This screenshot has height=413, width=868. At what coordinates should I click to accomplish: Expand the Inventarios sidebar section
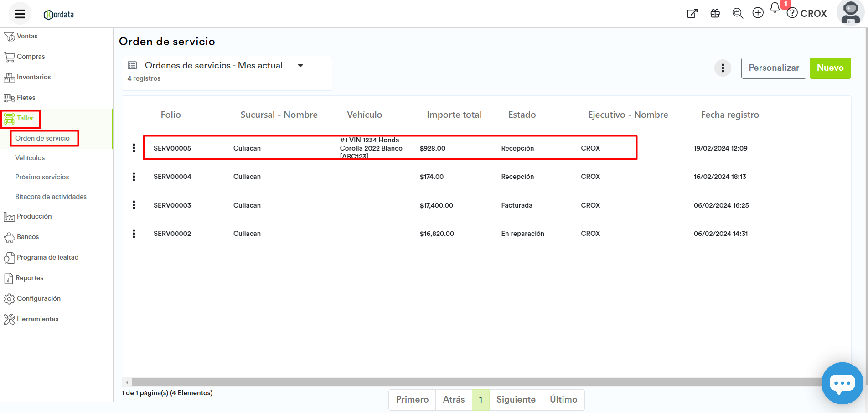point(33,77)
